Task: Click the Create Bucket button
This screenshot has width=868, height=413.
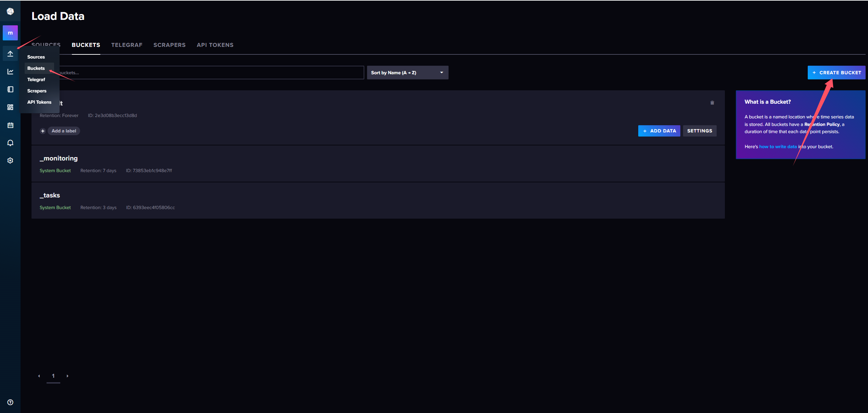Action: click(836, 73)
